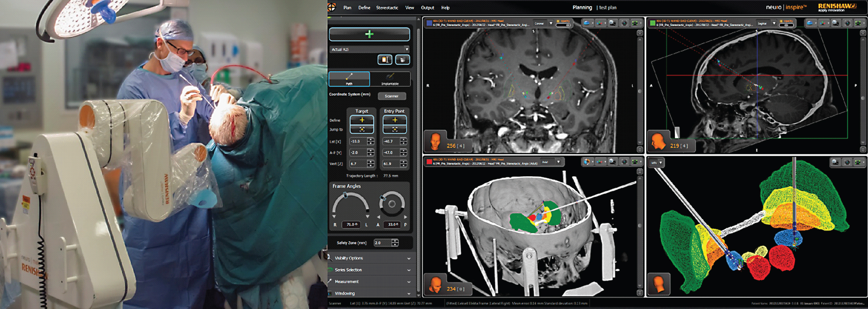Click the coronal view zoom magnifier icon
868x309 pixels.
612,23
